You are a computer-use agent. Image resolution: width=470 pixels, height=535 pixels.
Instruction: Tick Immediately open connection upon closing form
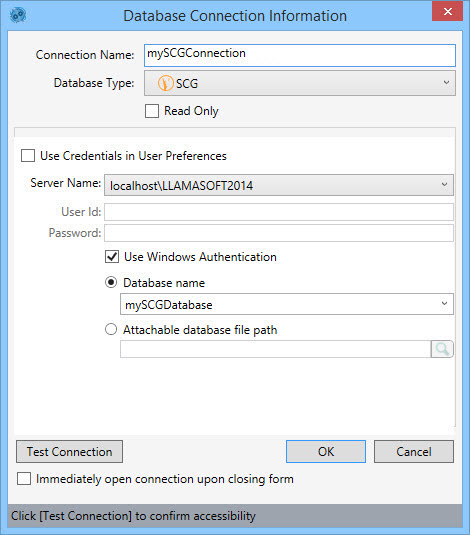tap(24, 478)
